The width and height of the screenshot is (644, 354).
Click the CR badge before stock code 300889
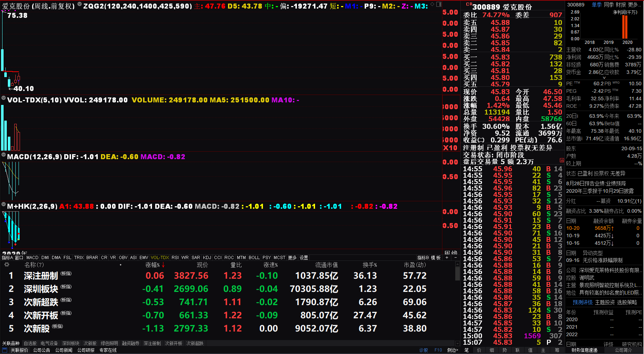pos(469,5)
